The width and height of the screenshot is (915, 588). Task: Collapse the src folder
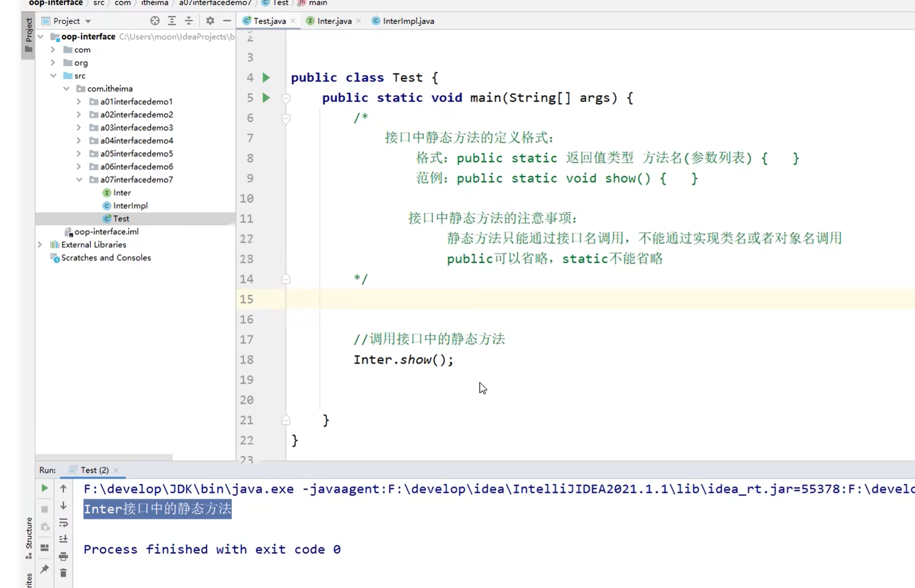(53, 76)
